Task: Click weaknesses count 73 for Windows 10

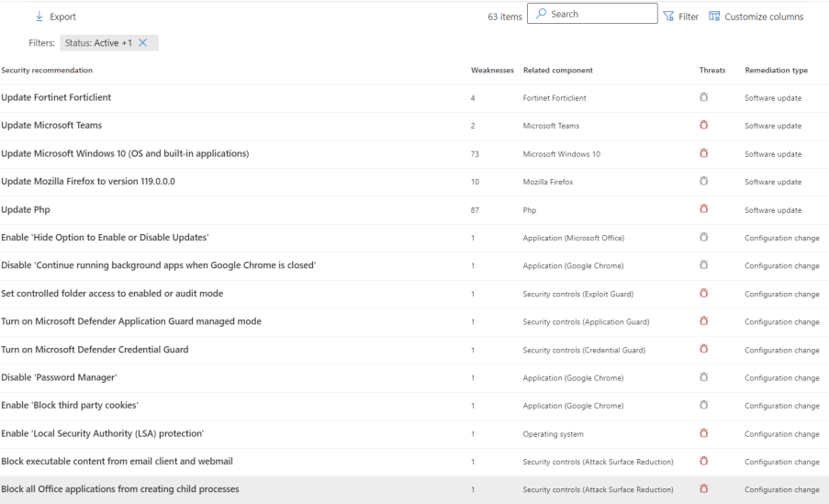Action: (x=475, y=154)
